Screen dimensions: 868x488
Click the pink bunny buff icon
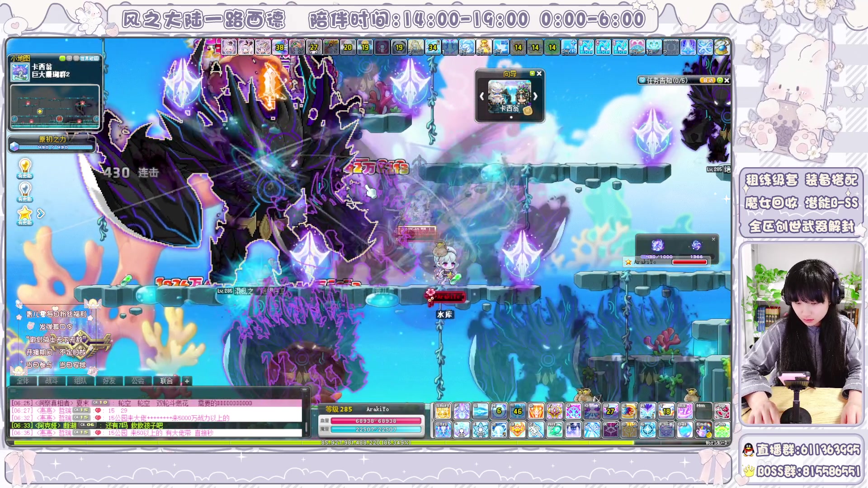coord(229,47)
